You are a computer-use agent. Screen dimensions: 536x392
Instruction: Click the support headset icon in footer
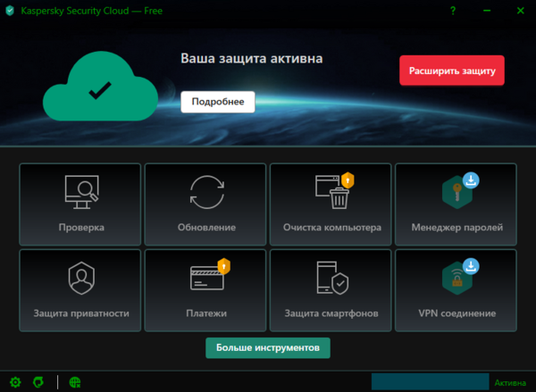coord(38,382)
